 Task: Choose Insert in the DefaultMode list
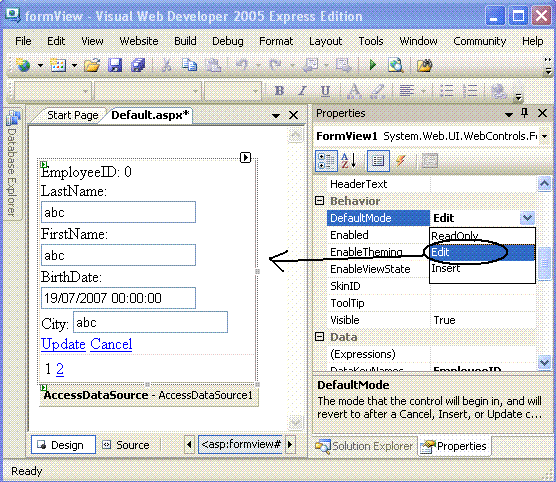pyautogui.click(x=482, y=268)
